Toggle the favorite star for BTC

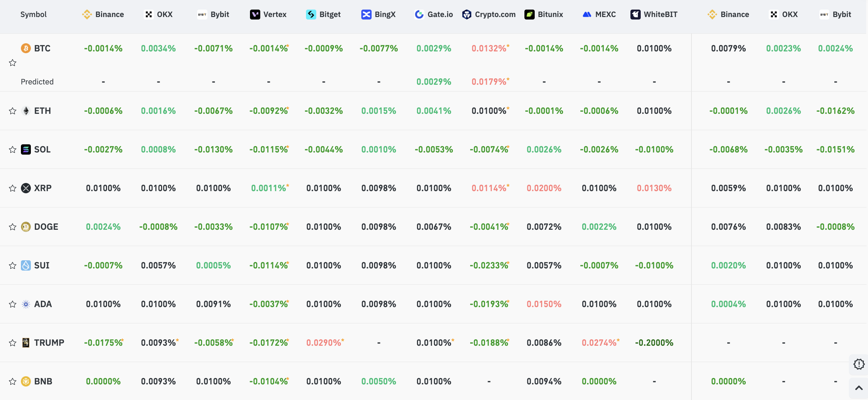click(x=13, y=63)
